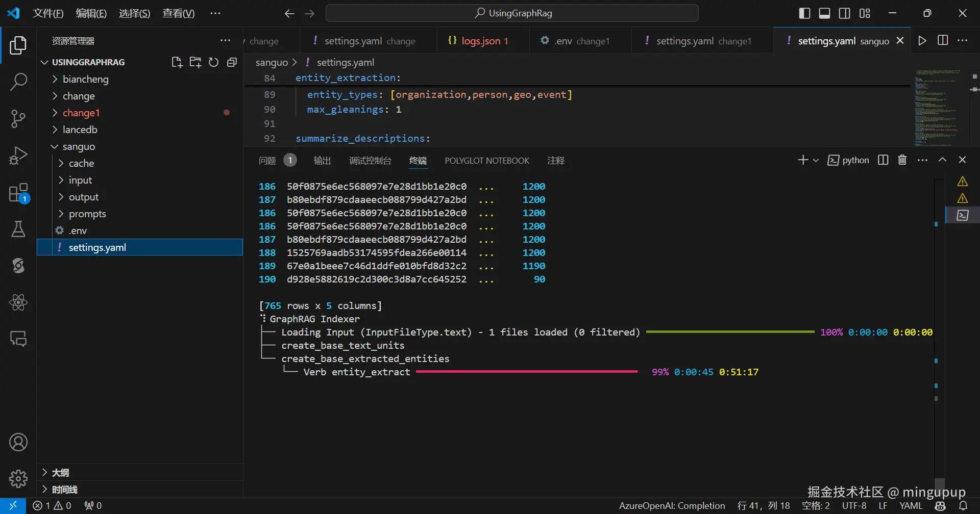
Task: Toggle the primary side bar layout button
Action: pos(804,13)
